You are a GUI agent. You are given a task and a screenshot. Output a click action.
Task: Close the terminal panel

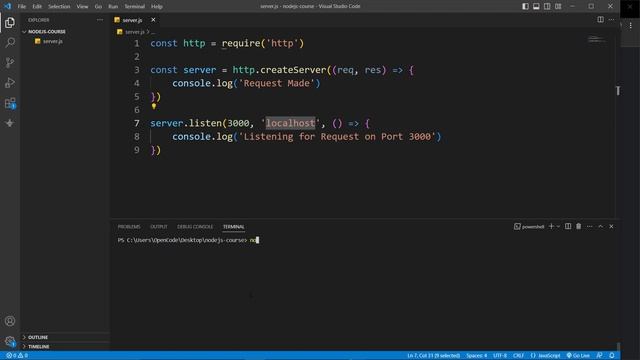coord(611,226)
